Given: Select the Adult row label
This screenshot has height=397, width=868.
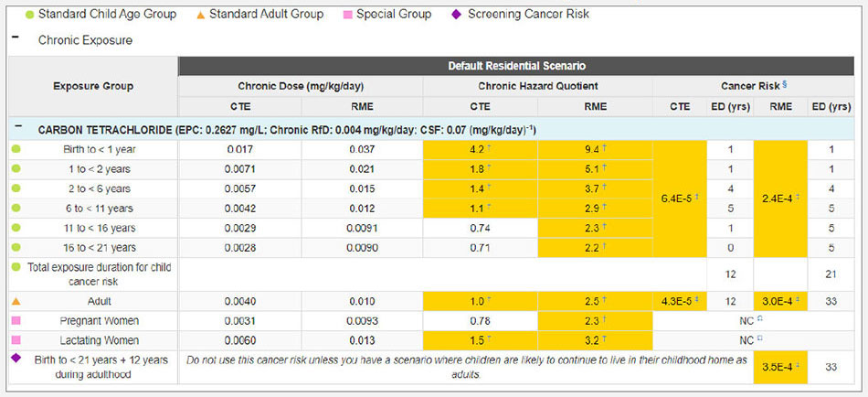Looking at the screenshot, I should (99, 302).
